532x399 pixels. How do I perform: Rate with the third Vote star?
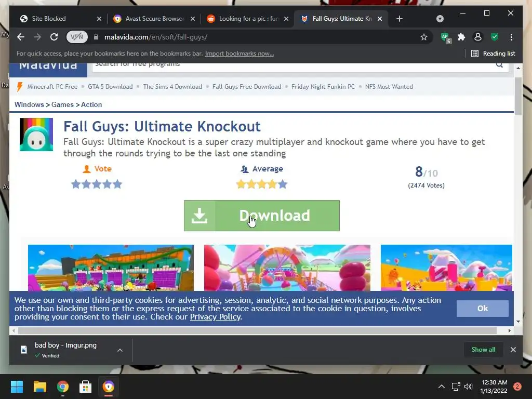coord(97,184)
